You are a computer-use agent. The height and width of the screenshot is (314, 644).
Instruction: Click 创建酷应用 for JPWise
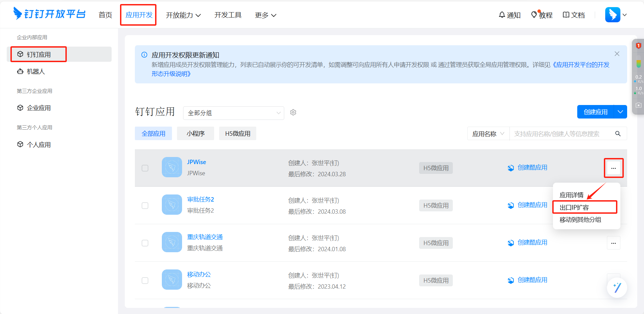click(x=528, y=167)
